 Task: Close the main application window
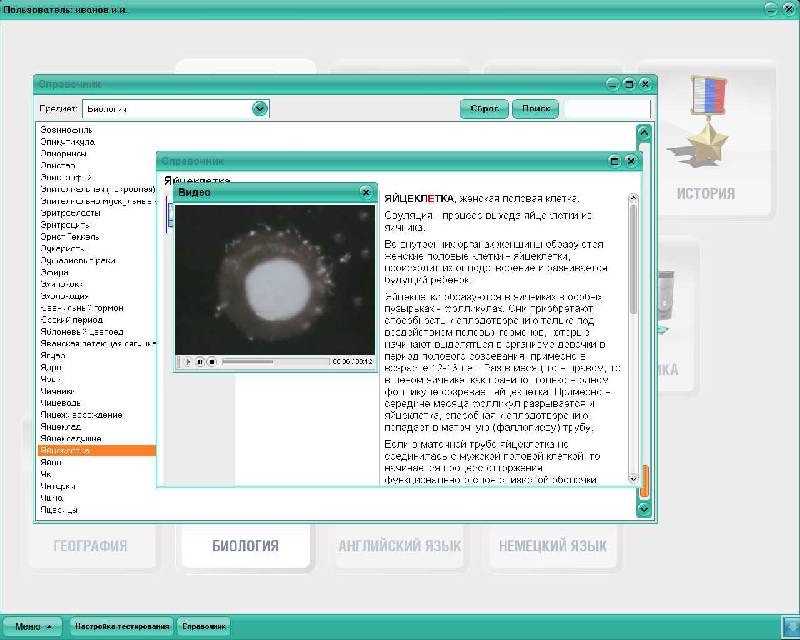(x=789, y=8)
